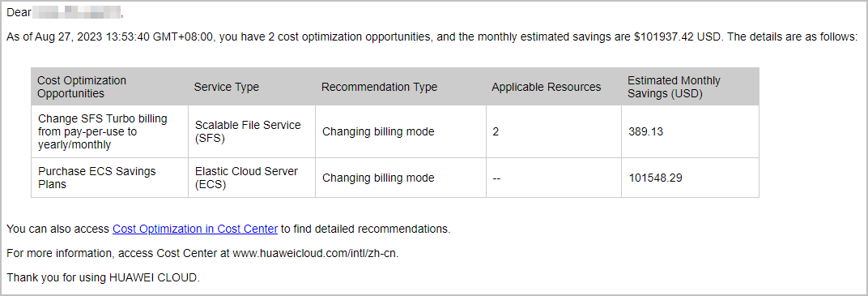Select the Elastic Cloud Server (ECS) cell
The height and width of the screenshot is (296, 868).
(x=252, y=178)
